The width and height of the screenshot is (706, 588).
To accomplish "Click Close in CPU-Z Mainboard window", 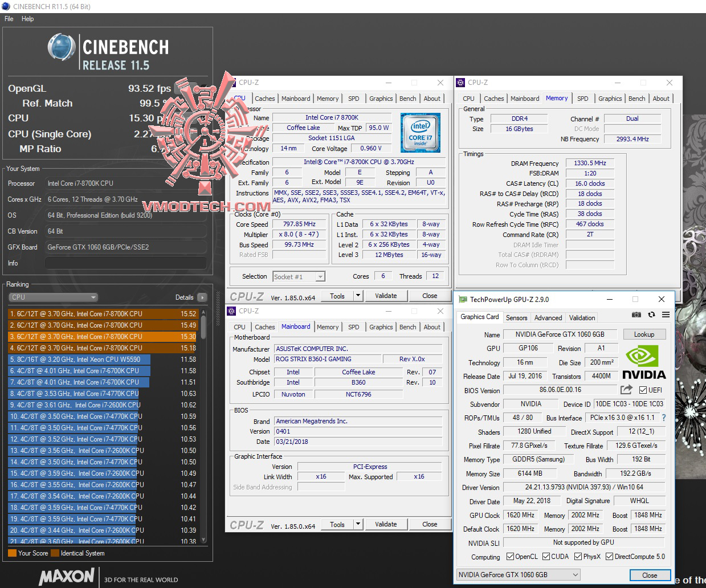I will click(x=430, y=524).
